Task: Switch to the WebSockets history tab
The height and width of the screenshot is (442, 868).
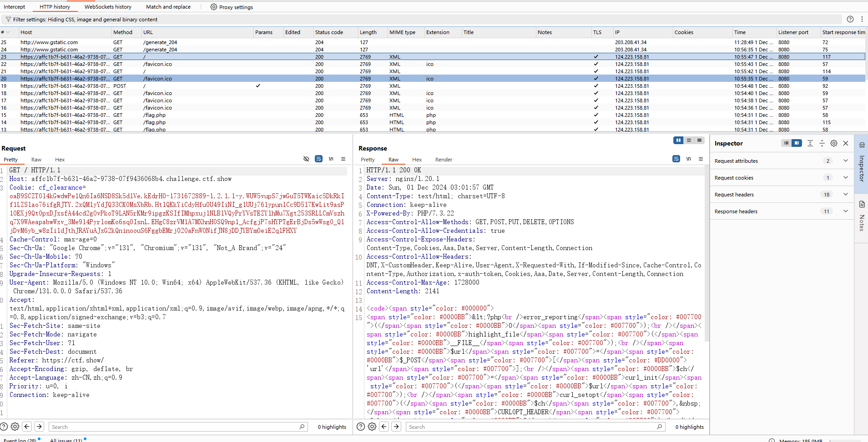Action: [108, 7]
